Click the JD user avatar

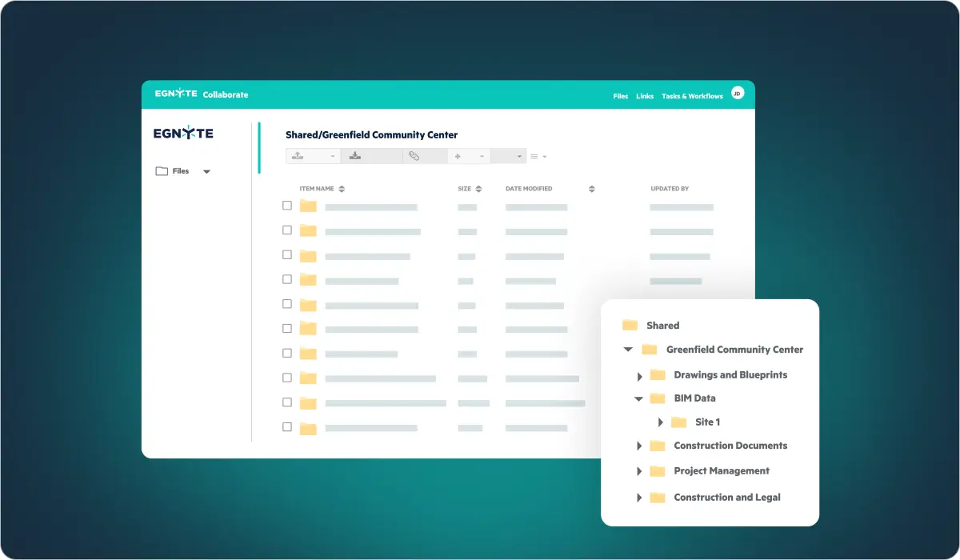(x=738, y=94)
